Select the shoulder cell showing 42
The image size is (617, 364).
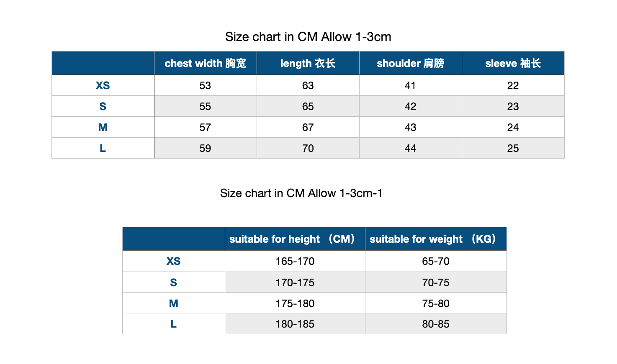[410, 106]
